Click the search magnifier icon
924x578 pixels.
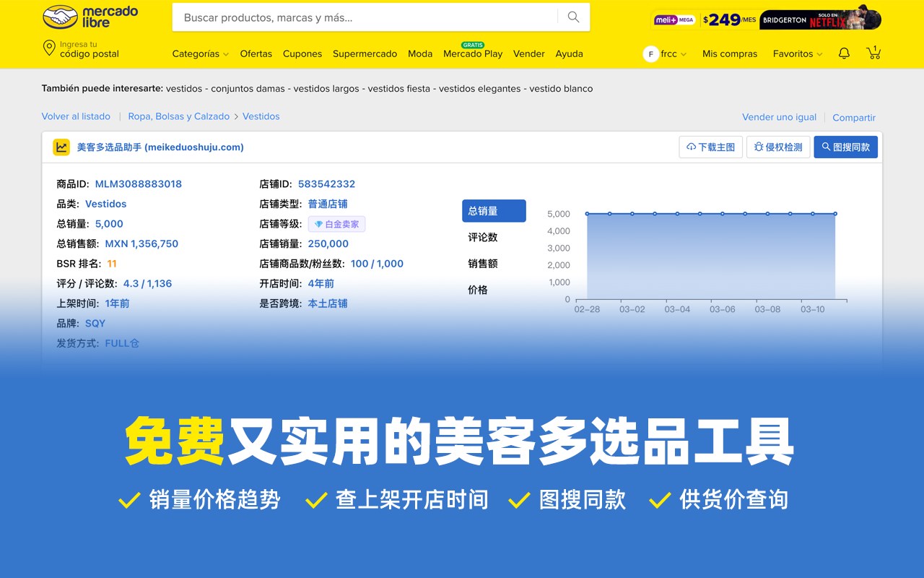pos(573,17)
